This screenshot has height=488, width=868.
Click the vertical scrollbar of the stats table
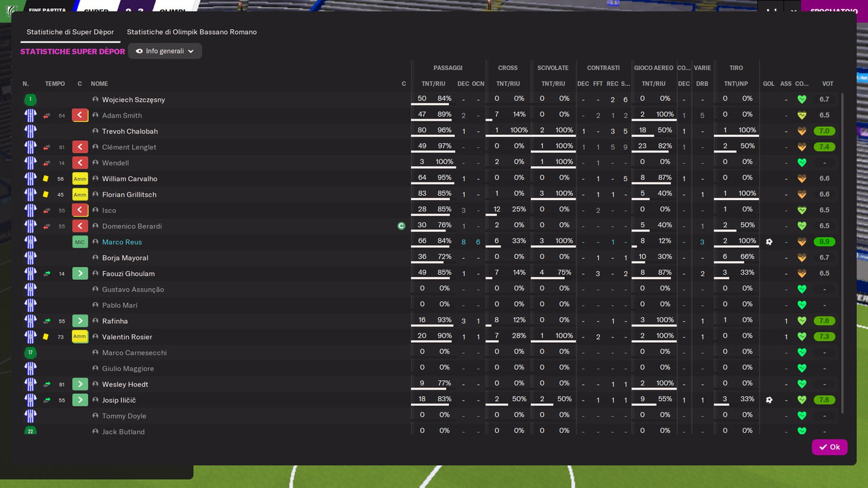[x=843, y=254]
